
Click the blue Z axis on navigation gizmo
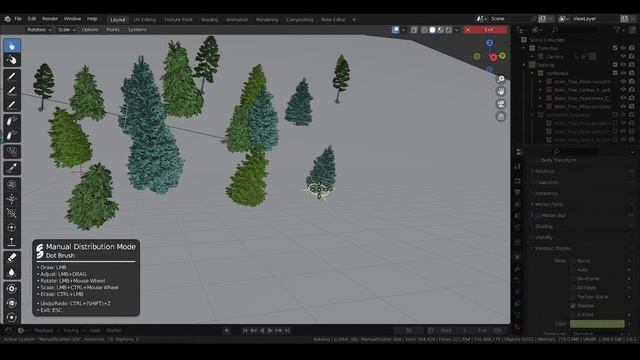pyautogui.click(x=489, y=43)
